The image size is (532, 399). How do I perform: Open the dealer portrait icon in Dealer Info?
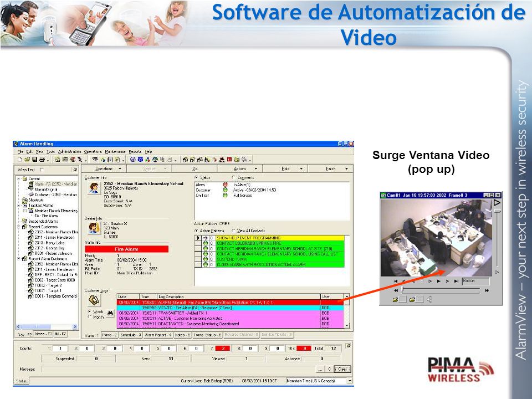pyautogui.click(x=94, y=228)
